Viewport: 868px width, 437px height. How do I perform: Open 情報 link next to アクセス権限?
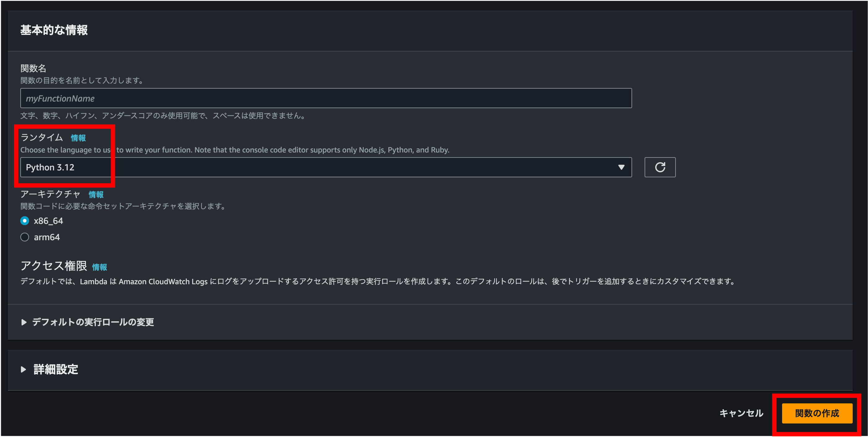point(99,267)
